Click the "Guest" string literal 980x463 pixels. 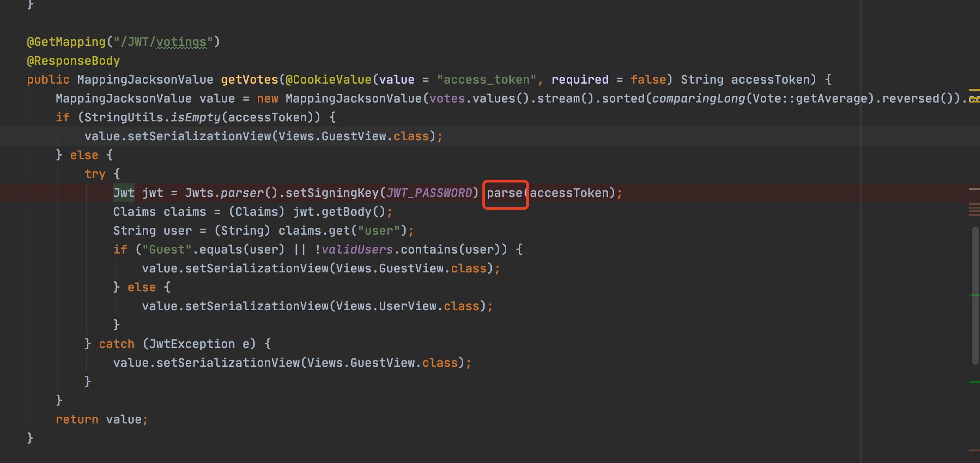[167, 250]
